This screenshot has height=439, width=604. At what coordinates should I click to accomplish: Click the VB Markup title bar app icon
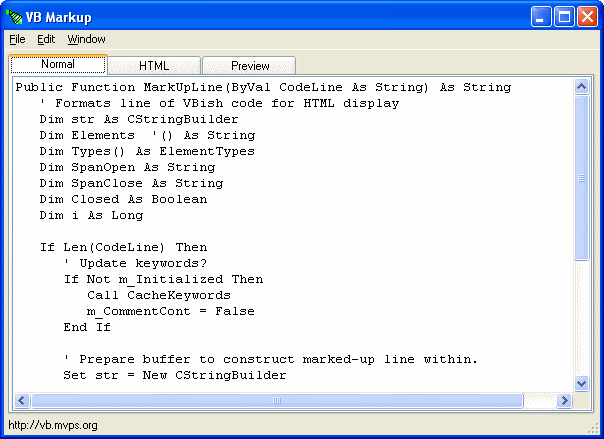tap(14, 17)
